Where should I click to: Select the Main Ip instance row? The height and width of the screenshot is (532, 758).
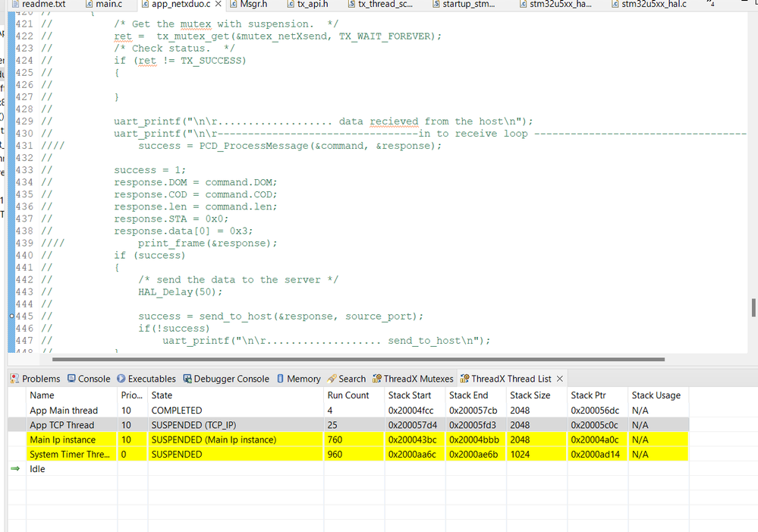pos(348,439)
